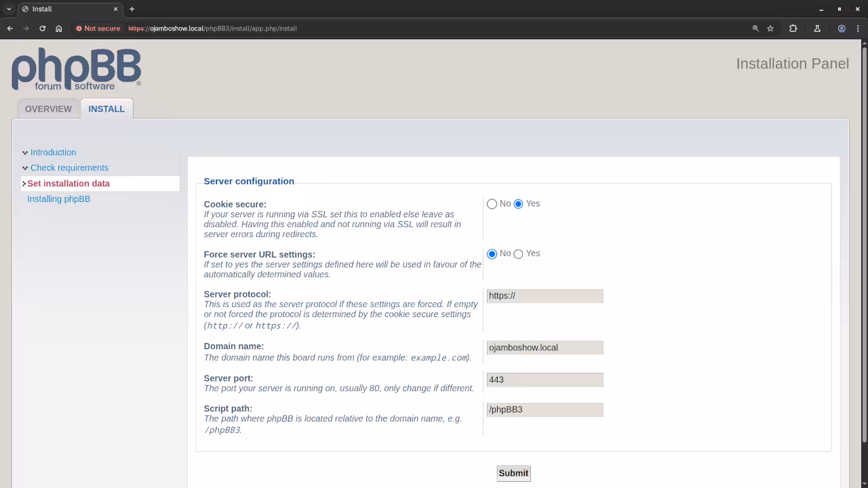Click into the Domain name input field
868x488 pixels.
545,348
